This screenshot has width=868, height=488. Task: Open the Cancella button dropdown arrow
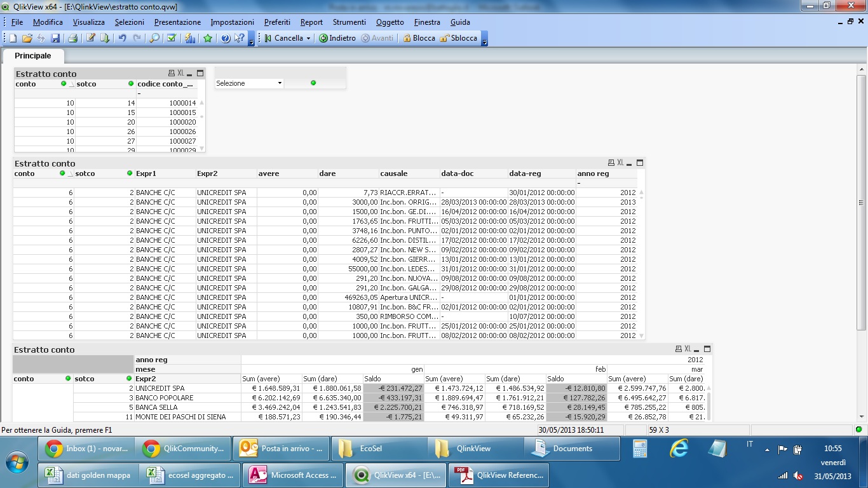pos(308,38)
